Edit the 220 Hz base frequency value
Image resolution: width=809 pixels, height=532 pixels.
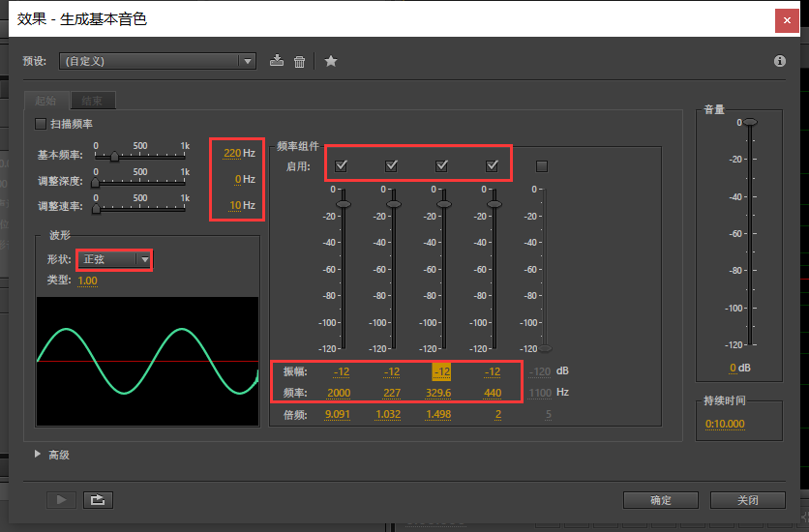232,153
